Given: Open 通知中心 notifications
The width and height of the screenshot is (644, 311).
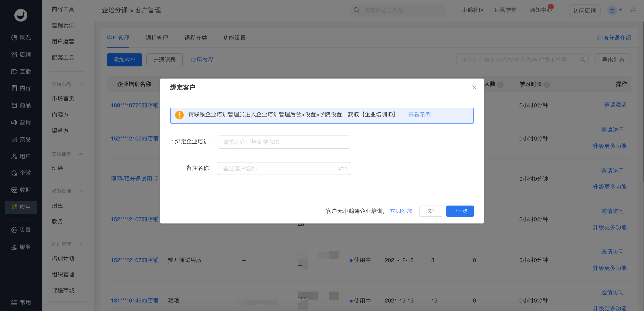Looking at the screenshot, I should pos(541,10).
